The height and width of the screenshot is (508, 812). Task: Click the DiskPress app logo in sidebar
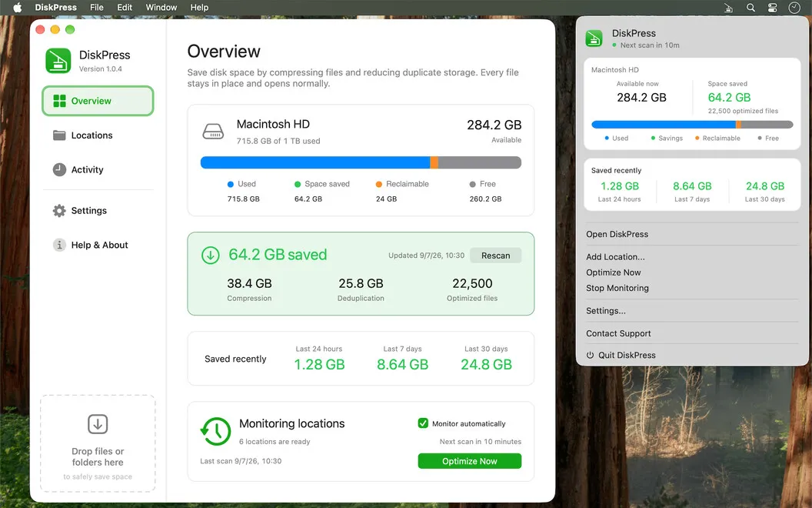(x=58, y=61)
